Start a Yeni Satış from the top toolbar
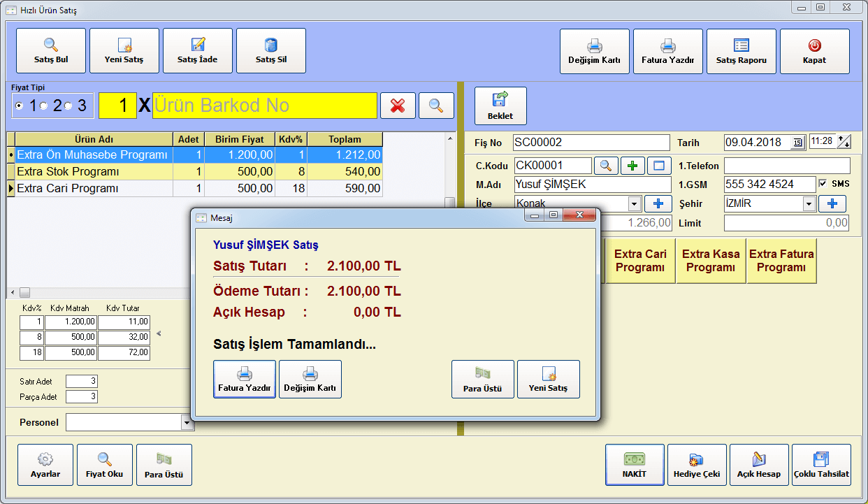The width and height of the screenshot is (868, 504). [x=124, y=51]
